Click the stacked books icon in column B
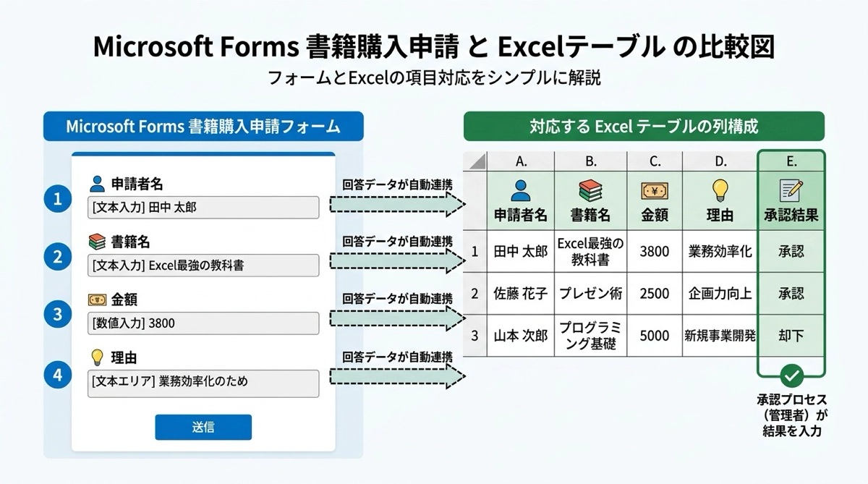868x484 pixels. pyautogui.click(x=590, y=190)
